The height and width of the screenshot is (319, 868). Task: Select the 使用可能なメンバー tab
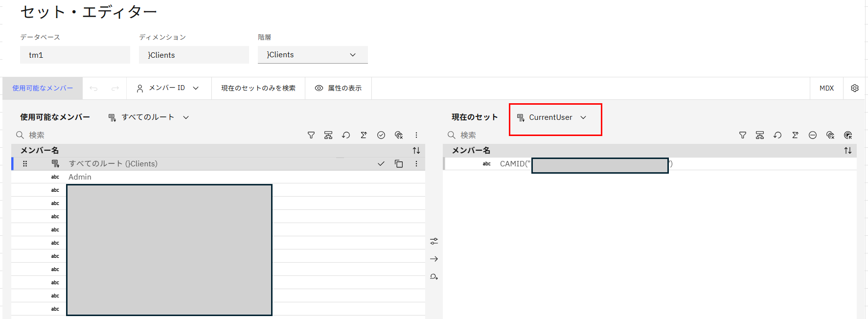tap(43, 88)
